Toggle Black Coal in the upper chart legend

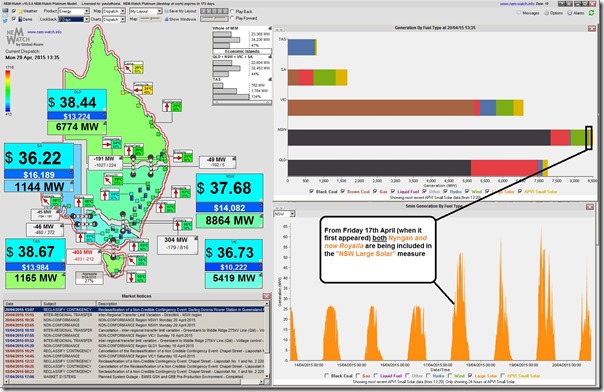[311, 191]
